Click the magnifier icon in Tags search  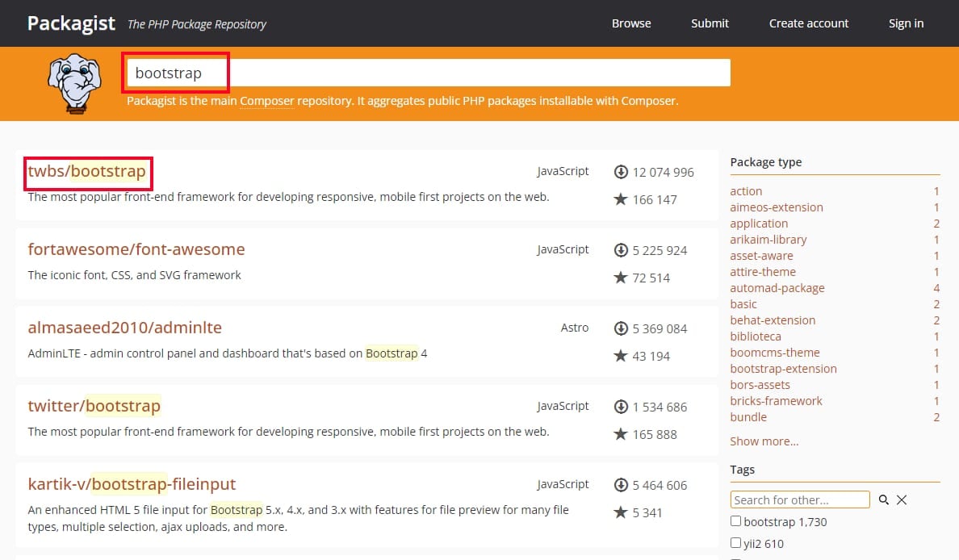884,500
